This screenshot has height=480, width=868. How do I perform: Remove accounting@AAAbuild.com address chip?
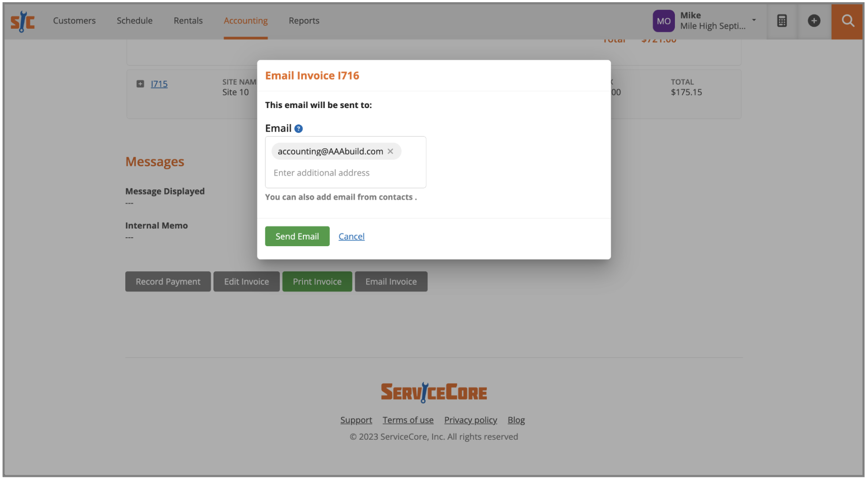[391, 151]
